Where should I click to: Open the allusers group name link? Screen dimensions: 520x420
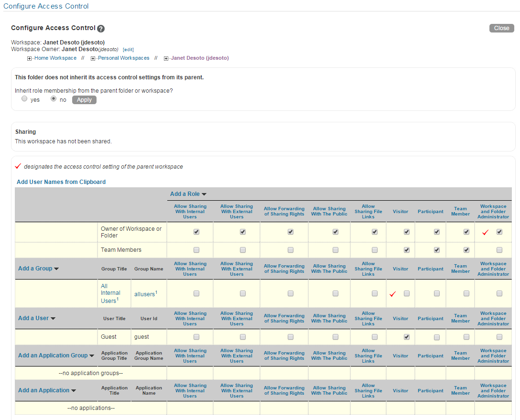point(145,294)
